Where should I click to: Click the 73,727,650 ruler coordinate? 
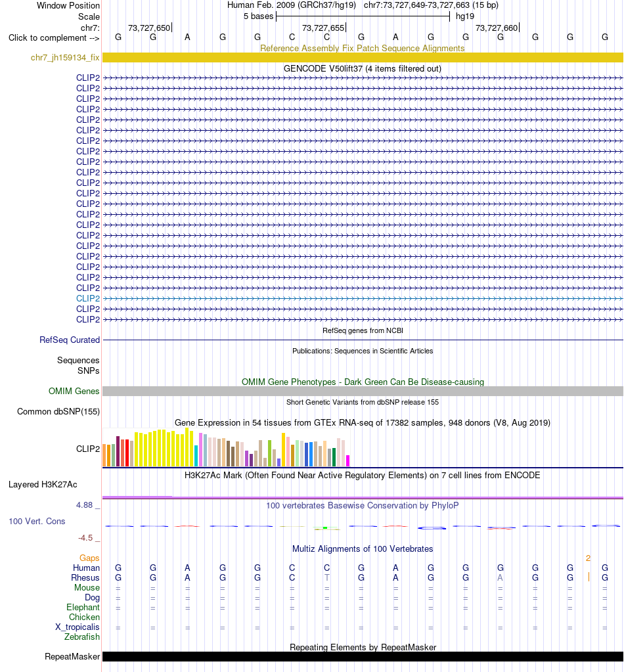[x=149, y=28]
